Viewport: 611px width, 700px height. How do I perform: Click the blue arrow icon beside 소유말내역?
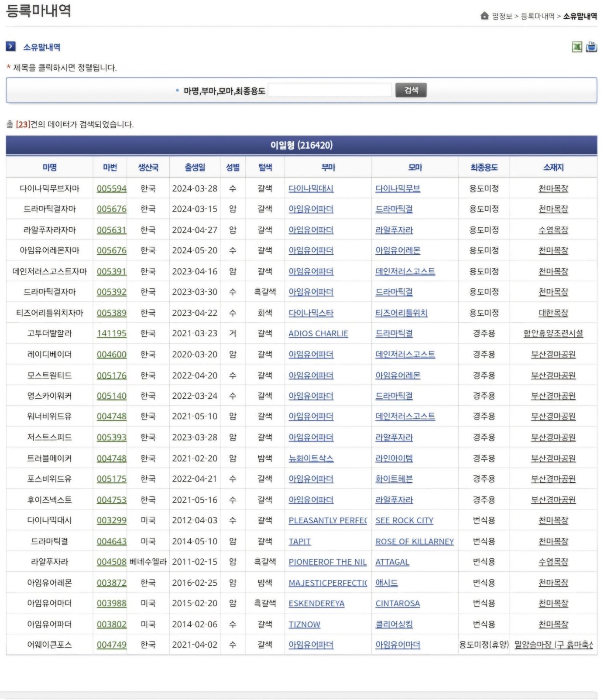(x=11, y=46)
